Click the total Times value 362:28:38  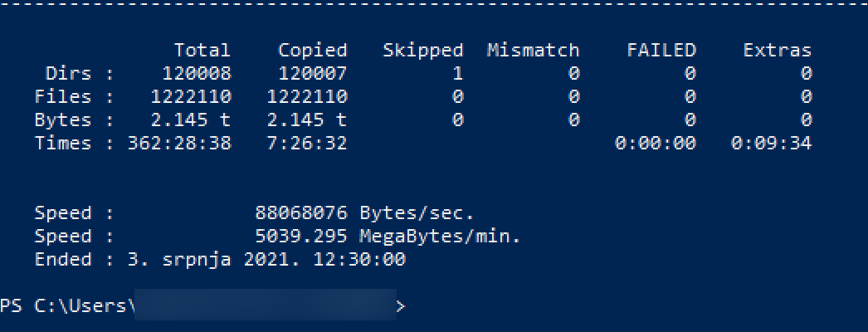[x=179, y=144]
